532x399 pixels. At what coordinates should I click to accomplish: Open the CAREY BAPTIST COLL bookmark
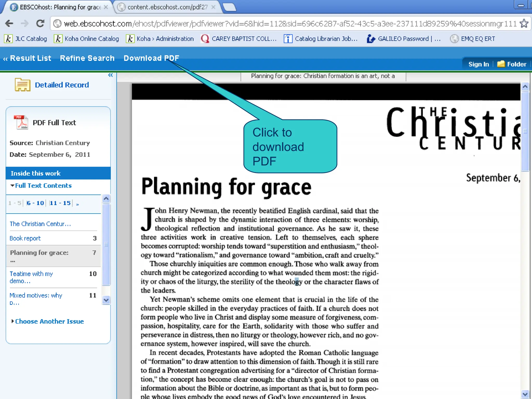click(239, 39)
